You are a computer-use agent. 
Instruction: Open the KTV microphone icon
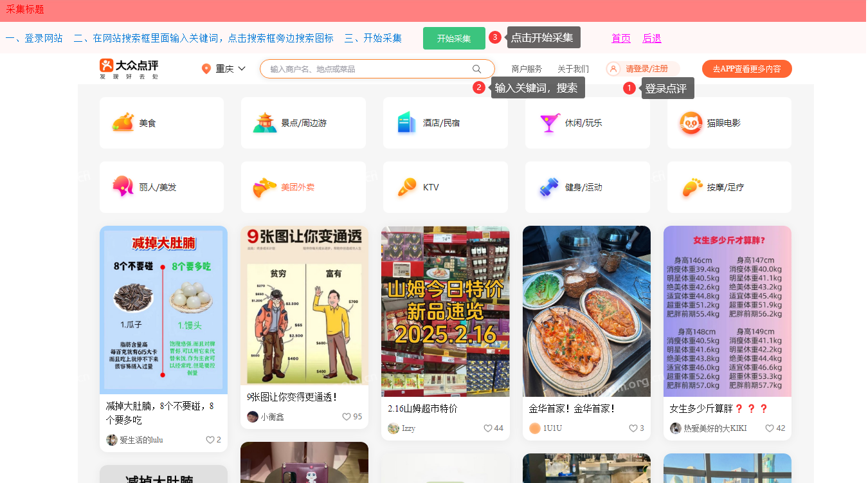click(407, 187)
